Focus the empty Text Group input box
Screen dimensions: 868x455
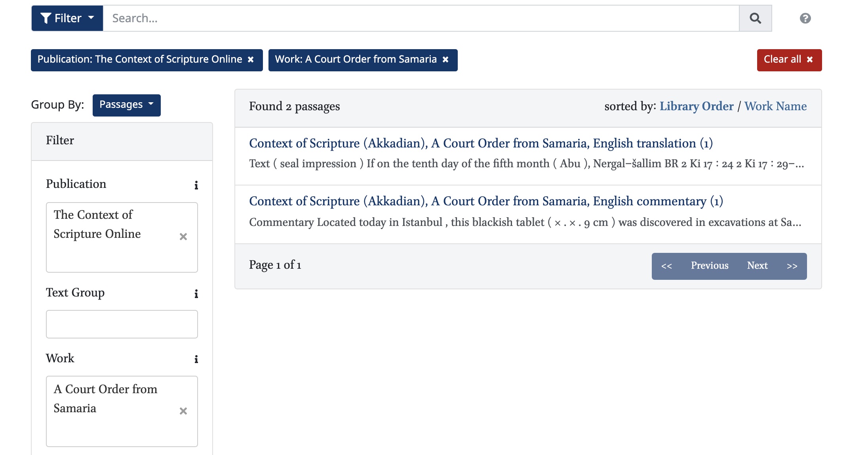122,324
